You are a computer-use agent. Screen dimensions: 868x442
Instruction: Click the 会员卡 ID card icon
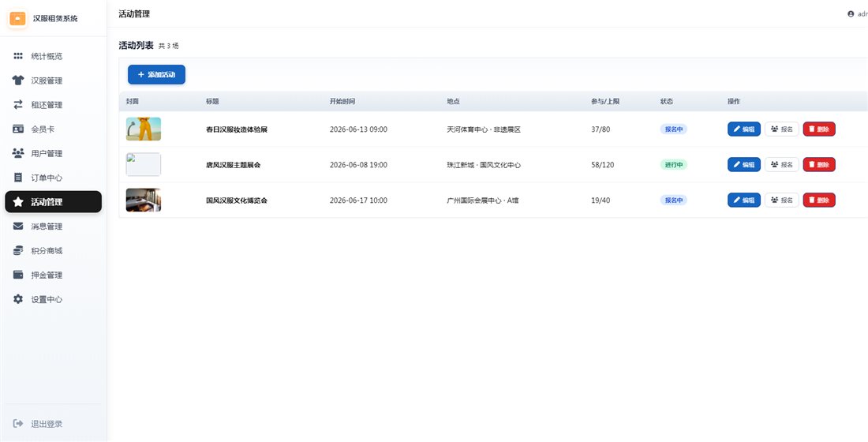18,129
